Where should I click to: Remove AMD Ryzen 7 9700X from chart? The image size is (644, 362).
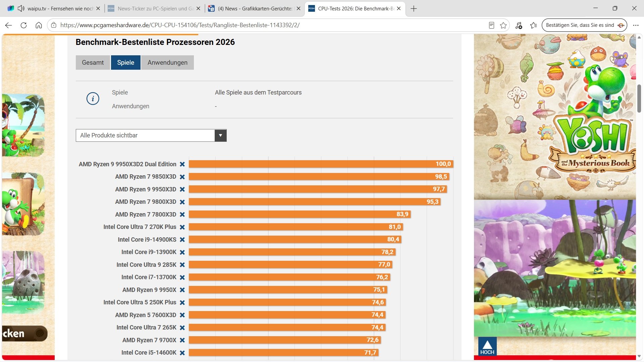182,340
